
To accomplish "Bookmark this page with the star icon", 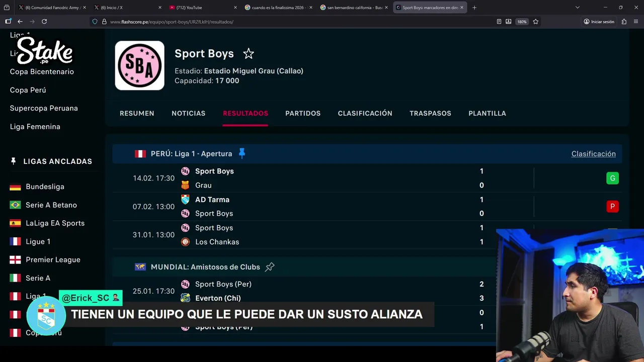I will [535, 22].
